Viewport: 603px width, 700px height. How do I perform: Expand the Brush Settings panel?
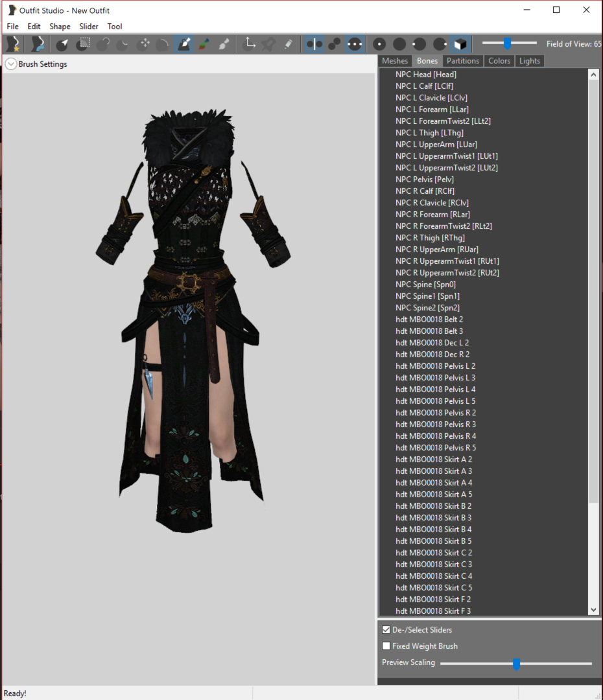[11, 64]
